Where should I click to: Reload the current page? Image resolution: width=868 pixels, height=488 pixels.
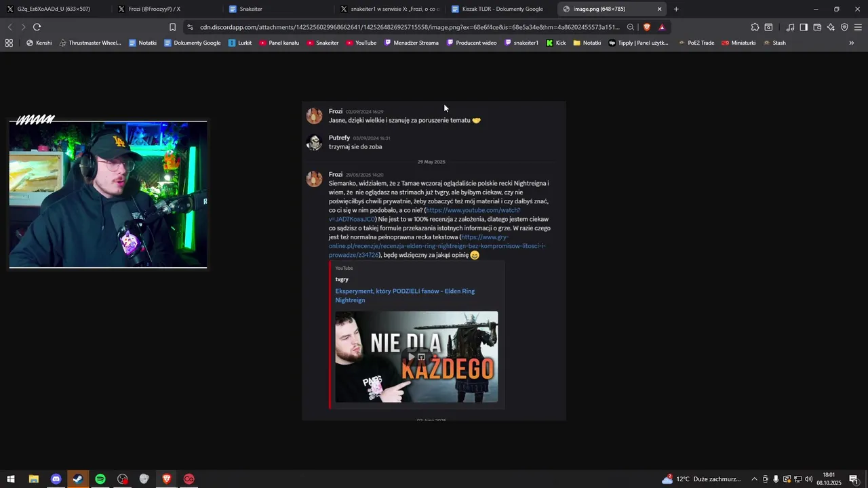[x=37, y=27]
